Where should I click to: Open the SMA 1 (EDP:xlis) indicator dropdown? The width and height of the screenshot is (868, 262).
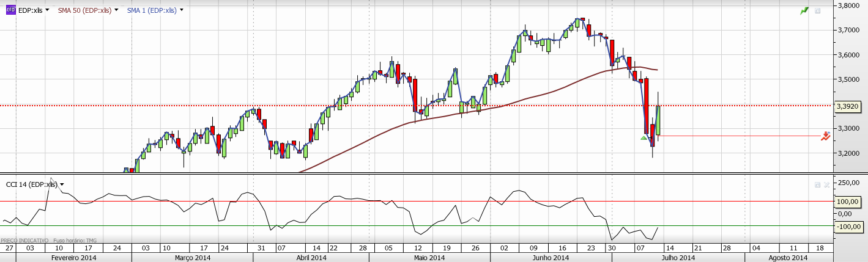click(182, 10)
